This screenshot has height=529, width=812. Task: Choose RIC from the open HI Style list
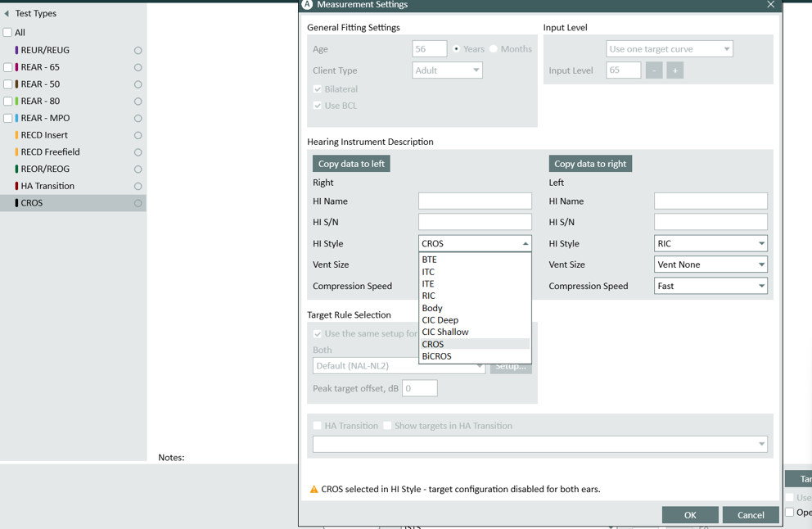[475, 296]
